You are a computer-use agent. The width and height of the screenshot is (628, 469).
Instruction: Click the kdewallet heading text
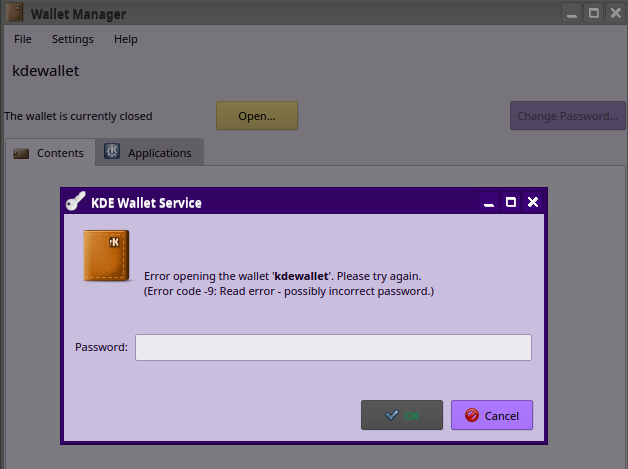tap(45, 71)
